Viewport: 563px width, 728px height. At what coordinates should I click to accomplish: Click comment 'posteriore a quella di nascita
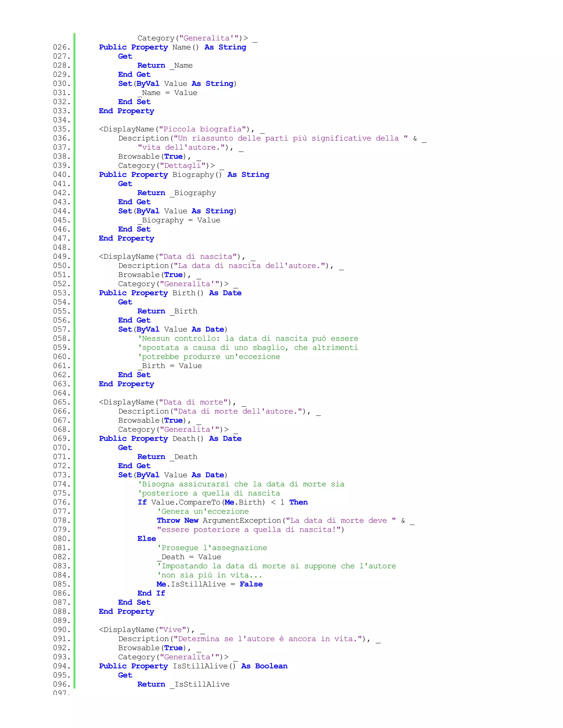(x=209, y=493)
